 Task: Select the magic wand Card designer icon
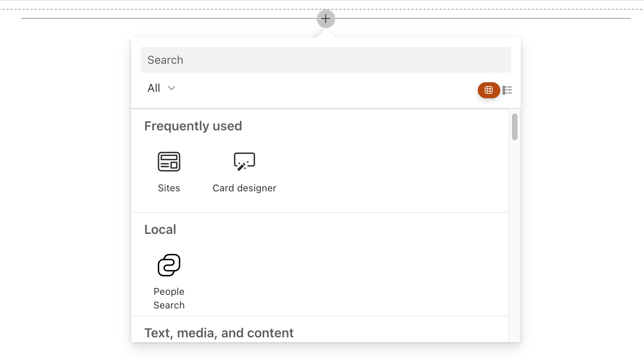[244, 160]
